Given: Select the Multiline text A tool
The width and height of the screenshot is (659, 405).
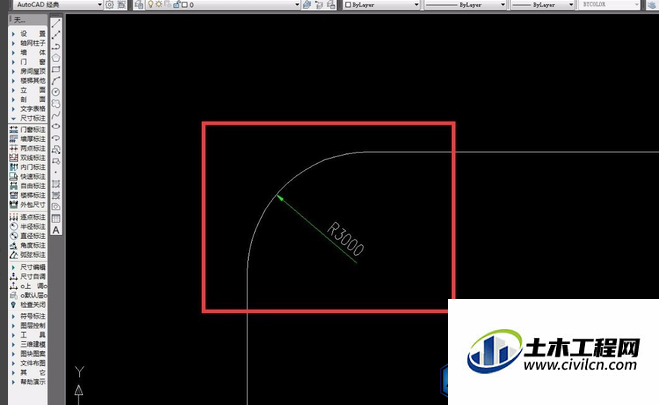Looking at the screenshot, I should tap(56, 230).
